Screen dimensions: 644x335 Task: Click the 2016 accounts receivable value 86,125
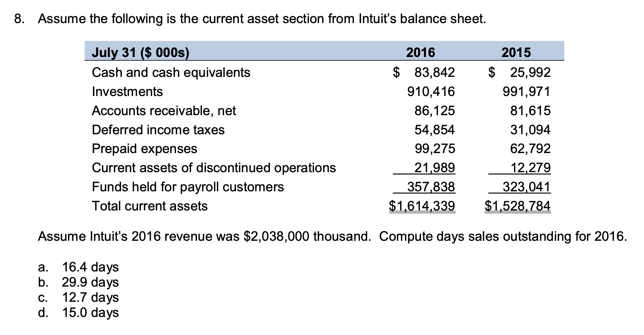pyautogui.click(x=435, y=110)
